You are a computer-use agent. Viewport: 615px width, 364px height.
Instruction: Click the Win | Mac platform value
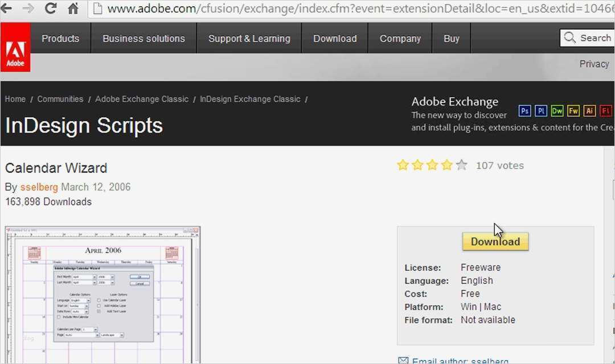pyautogui.click(x=481, y=307)
